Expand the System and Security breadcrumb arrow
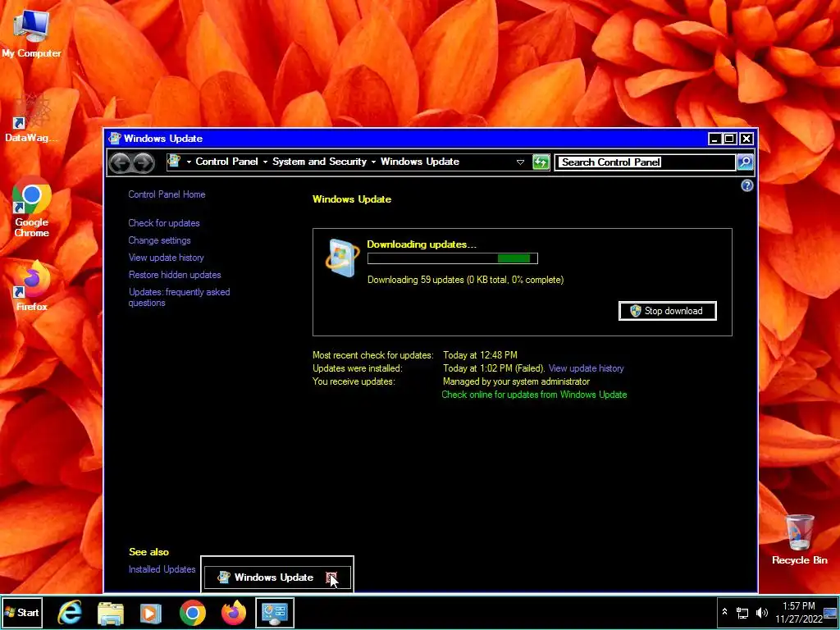Image resolution: width=840 pixels, height=630 pixels. (373, 162)
